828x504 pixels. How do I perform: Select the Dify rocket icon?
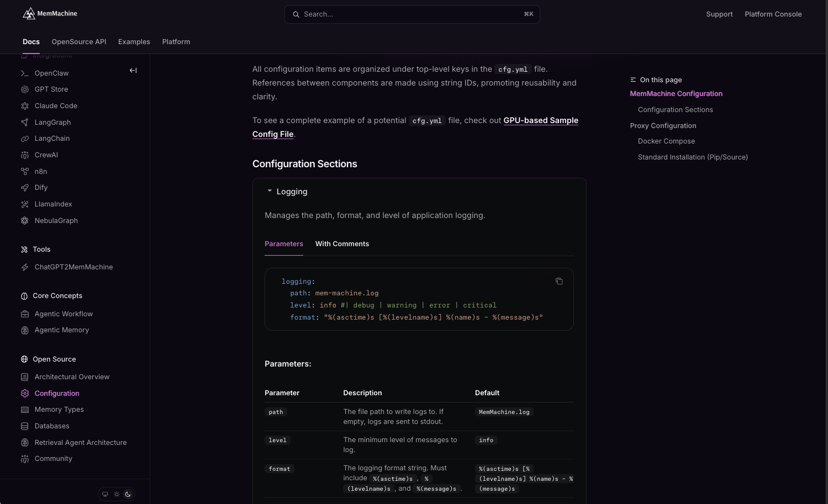[25, 188]
